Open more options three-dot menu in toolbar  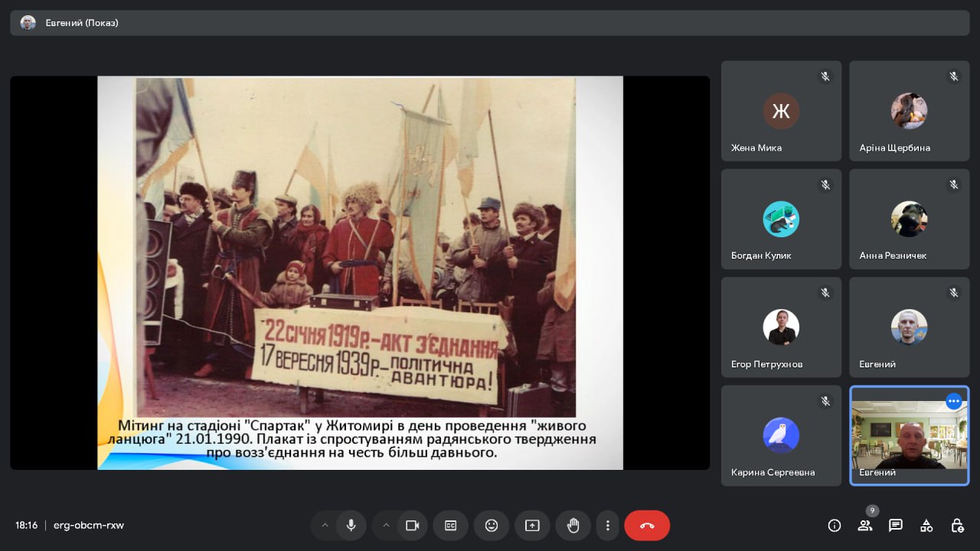click(608, 525)
